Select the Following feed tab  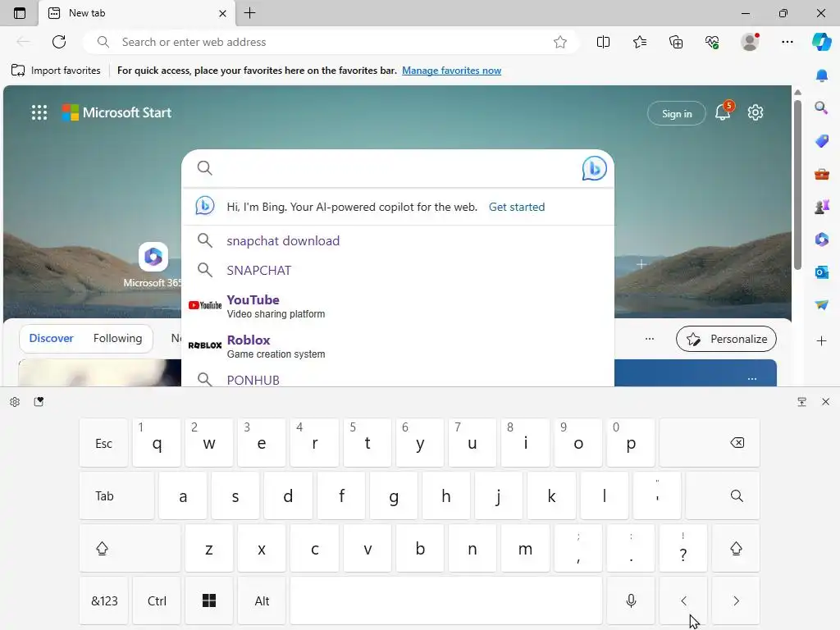click(117, 338)
